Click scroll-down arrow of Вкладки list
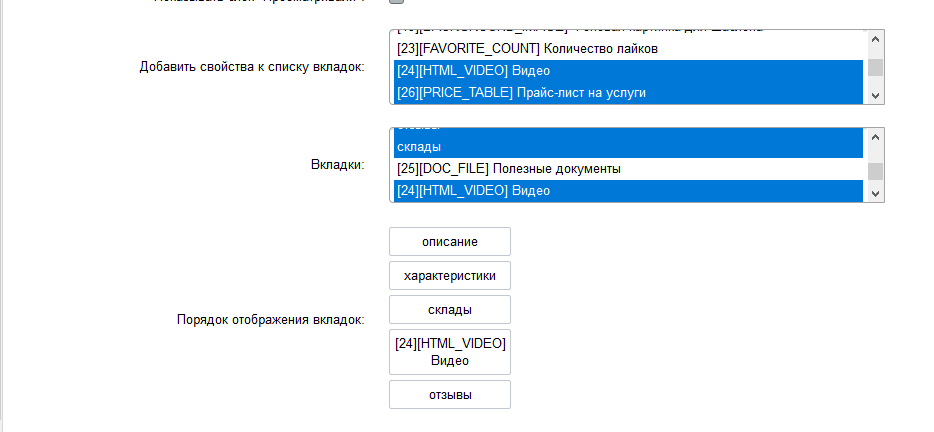 [875, 193]
